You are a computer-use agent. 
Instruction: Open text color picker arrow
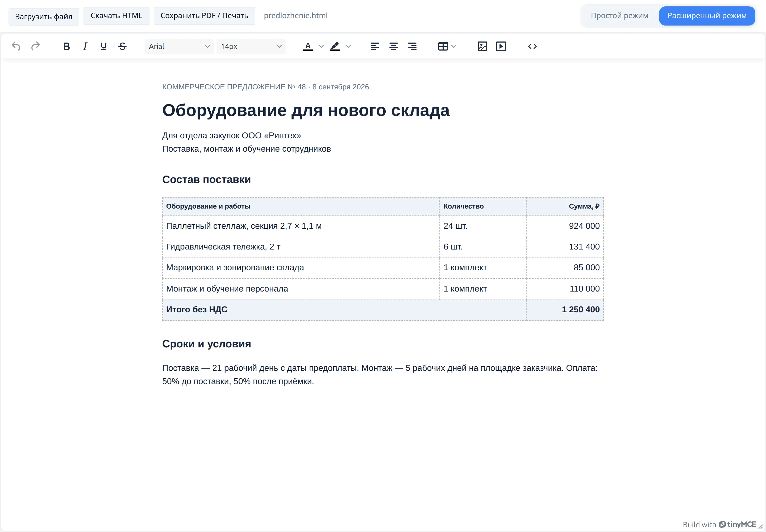coord(321,46)
